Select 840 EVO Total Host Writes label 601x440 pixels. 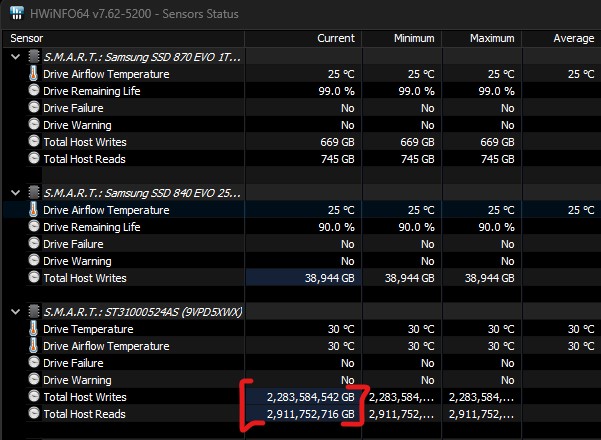[x=85, y=278]
